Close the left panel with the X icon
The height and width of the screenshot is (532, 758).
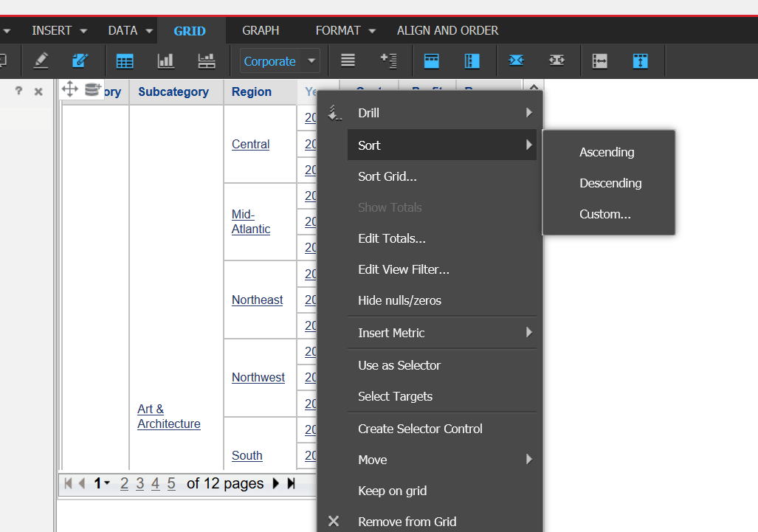[38, 91]
